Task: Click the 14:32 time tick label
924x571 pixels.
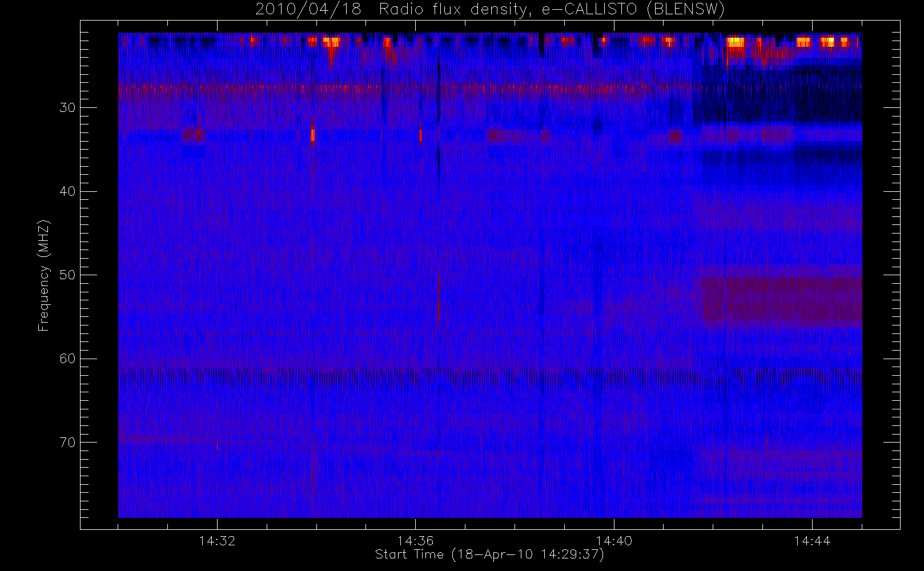Action: point(217,541)
